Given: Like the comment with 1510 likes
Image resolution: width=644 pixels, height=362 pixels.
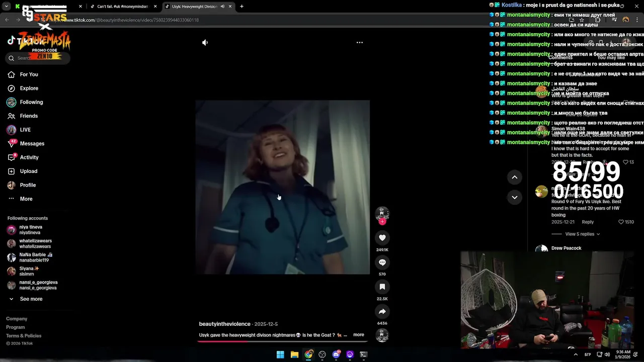Looking at the screenshot, I should (x=621, y=222).
